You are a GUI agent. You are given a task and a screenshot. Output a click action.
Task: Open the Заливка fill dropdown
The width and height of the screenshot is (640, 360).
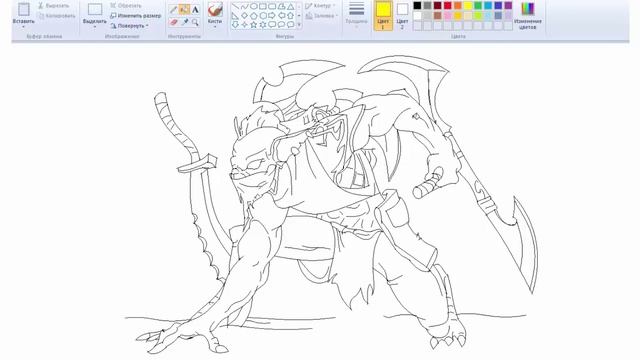tap(322, 16)
